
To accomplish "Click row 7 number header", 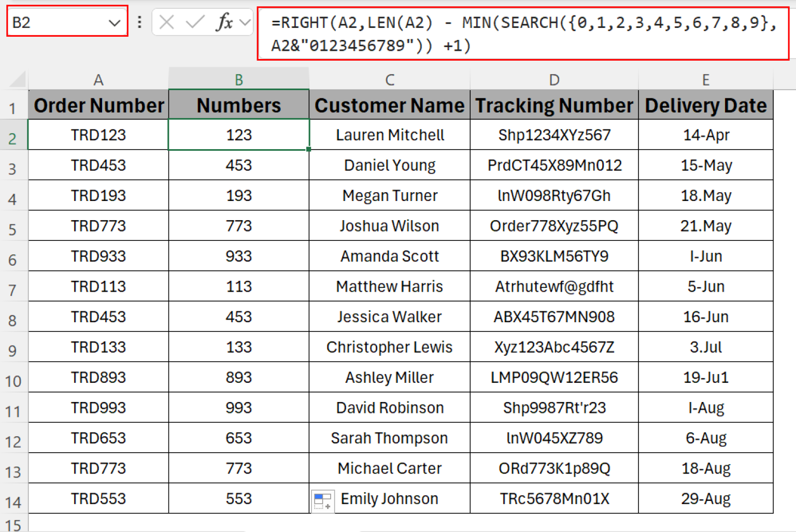I will tap(14, 286).
